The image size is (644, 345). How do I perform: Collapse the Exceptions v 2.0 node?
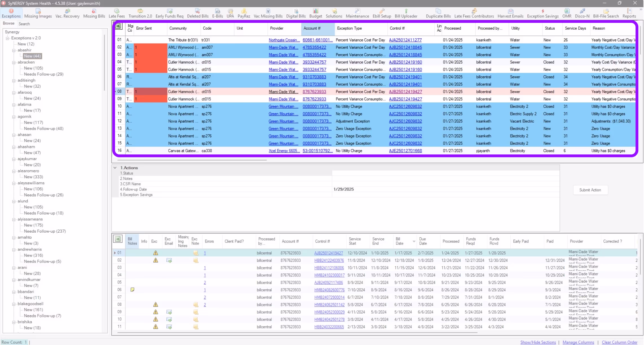[x=8, y=38]
